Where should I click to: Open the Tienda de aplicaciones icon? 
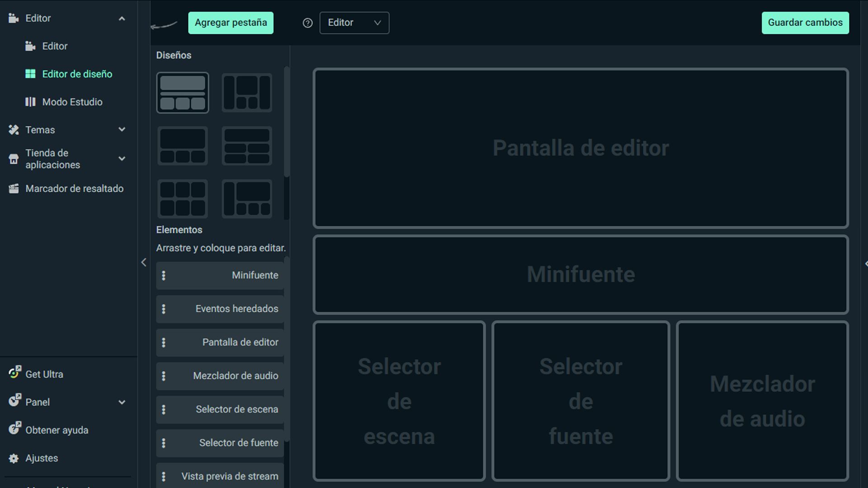pyautogui.click(x=13, y=159)
